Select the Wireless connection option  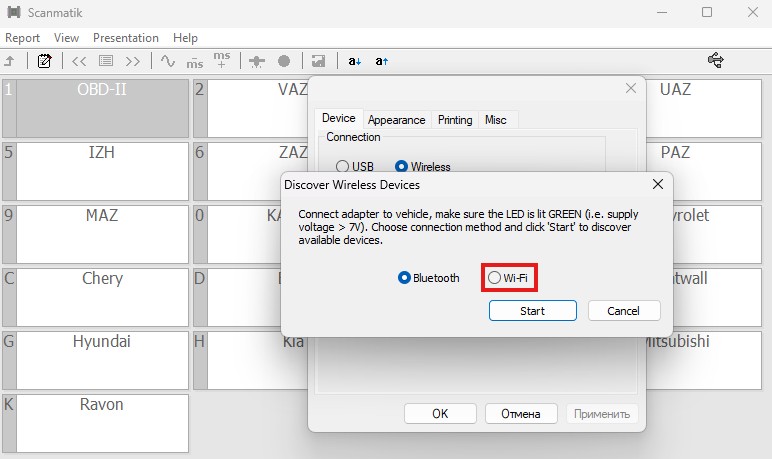402,167
